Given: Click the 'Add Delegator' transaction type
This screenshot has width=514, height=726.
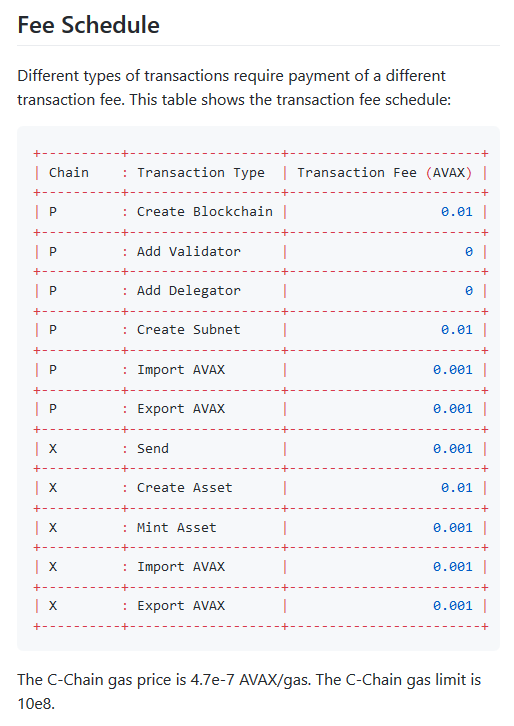Looking at the screenshot, I should coord(188,291).
